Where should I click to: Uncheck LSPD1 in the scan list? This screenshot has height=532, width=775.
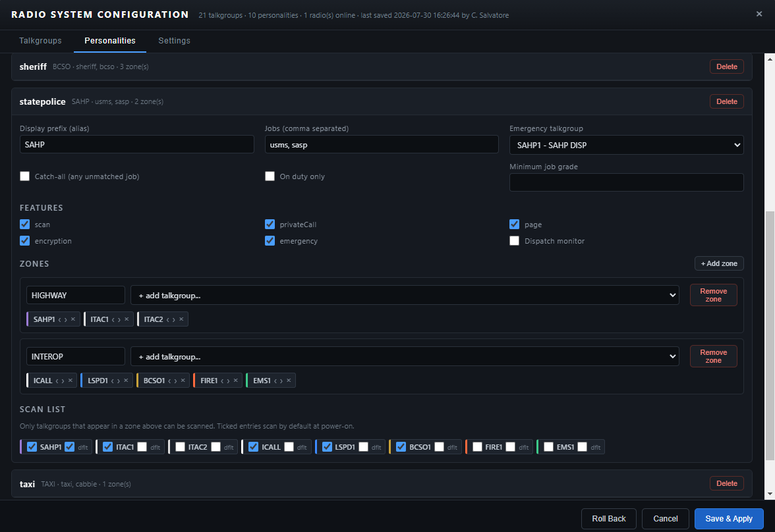point(327,446)
